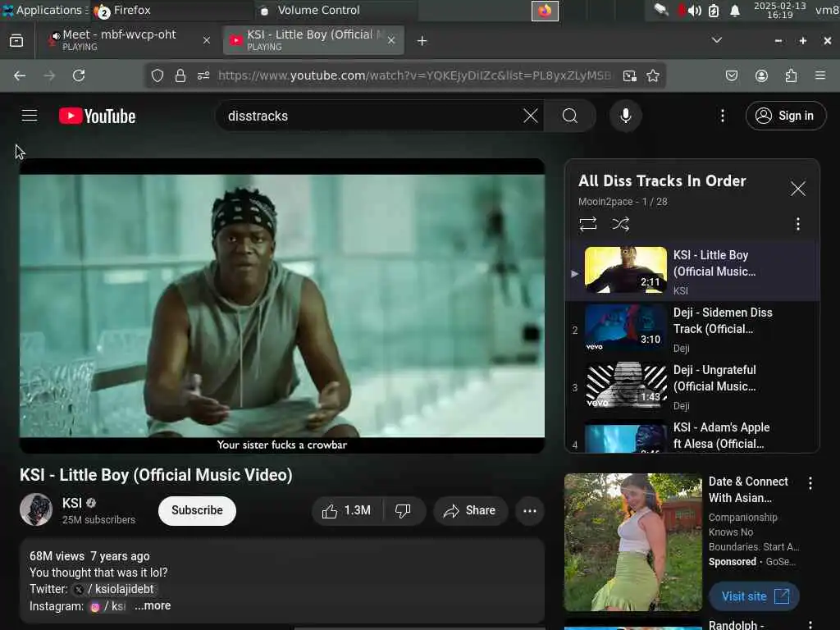Share the KSI Little Boy video

coord(469,510)
